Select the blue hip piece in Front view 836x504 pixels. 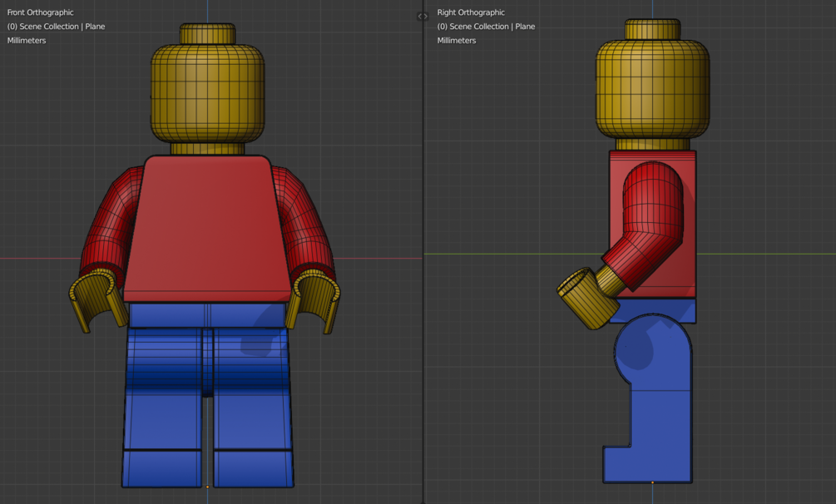pyautogui.click(x=207, y=315)
